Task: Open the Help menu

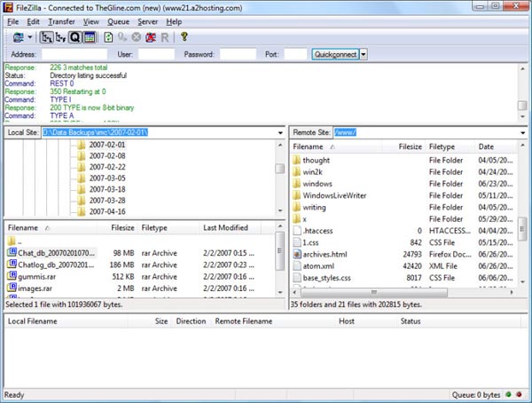Action: pos(174,21)
